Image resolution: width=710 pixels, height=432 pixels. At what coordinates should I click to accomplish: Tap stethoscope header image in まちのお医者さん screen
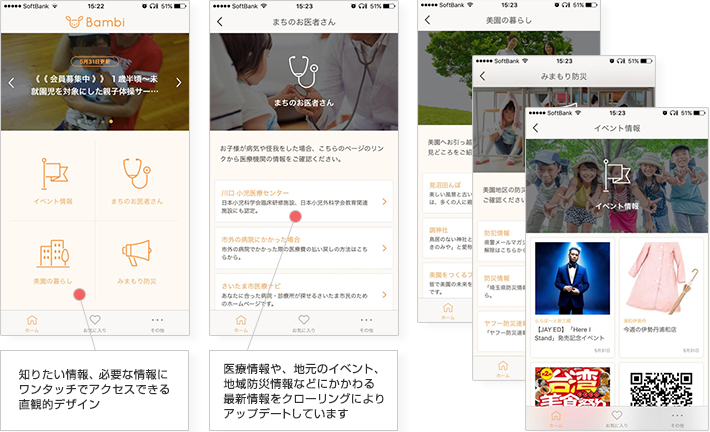(304, 82)
